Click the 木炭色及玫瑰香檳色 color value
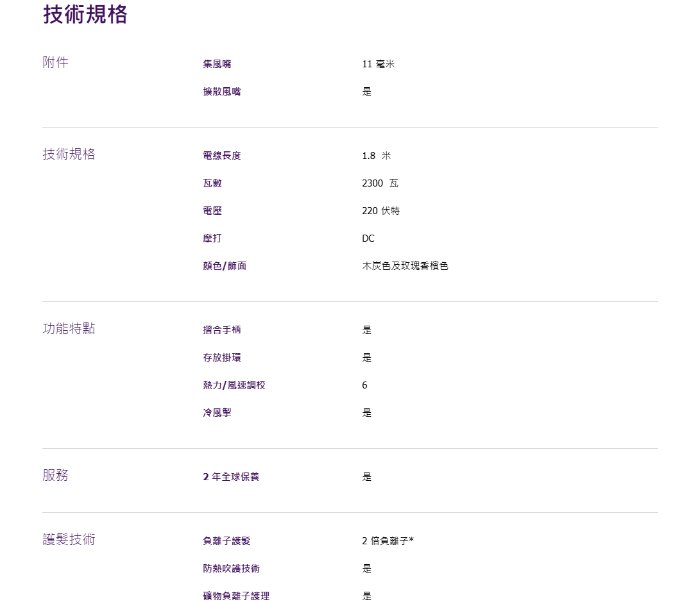Viewport: 700px width, 602px height. pyautogui.click(x=405, y=266)
